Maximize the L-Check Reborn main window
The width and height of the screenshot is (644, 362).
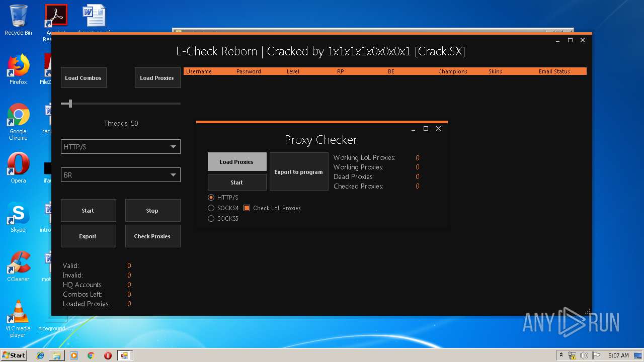[570, 40]
